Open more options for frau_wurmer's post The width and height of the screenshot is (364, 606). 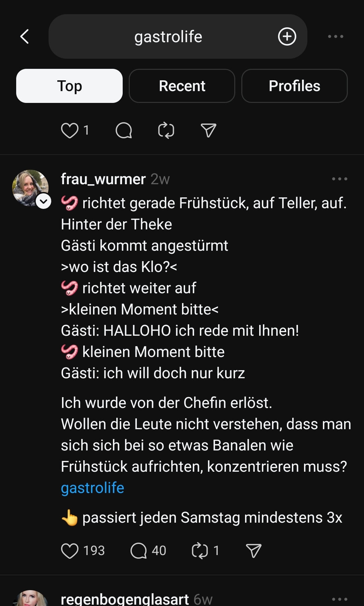click(x=339, y=179)
